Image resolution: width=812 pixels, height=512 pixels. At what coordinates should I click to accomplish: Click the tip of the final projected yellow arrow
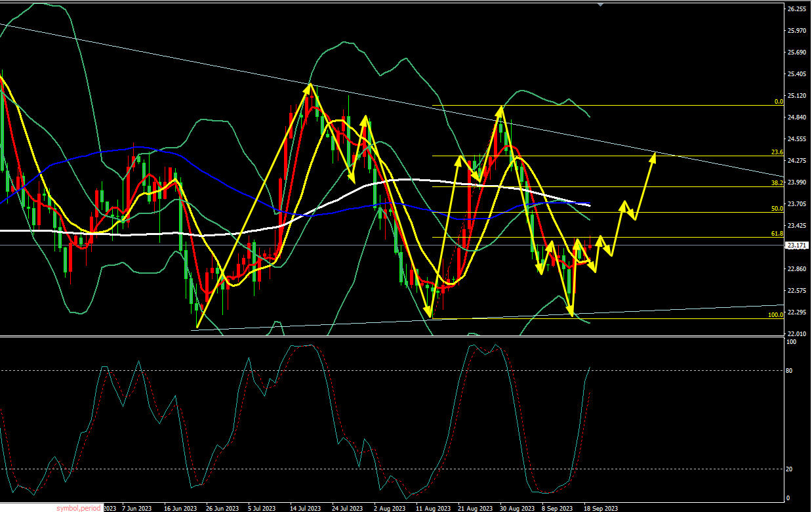point(654,153)
